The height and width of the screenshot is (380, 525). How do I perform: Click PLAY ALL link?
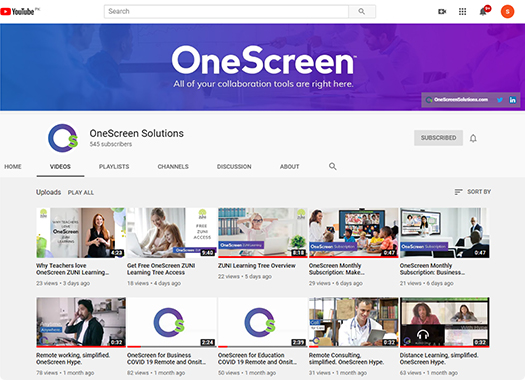pos(81,193)
